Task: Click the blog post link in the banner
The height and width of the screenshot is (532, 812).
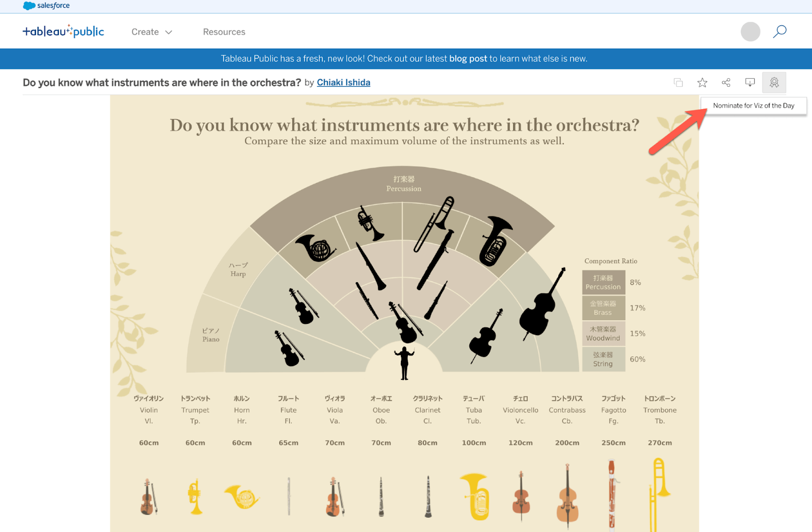Action: (467, 58)
